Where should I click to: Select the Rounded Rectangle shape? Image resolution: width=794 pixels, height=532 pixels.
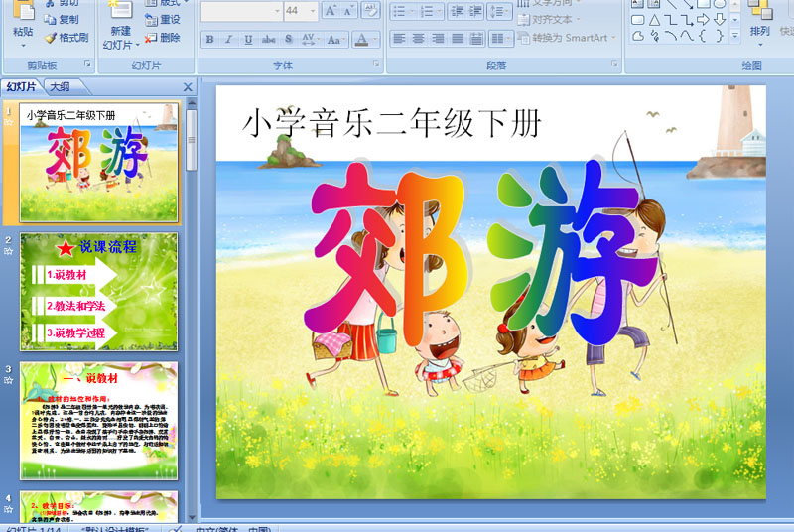(x=637, y=20)
